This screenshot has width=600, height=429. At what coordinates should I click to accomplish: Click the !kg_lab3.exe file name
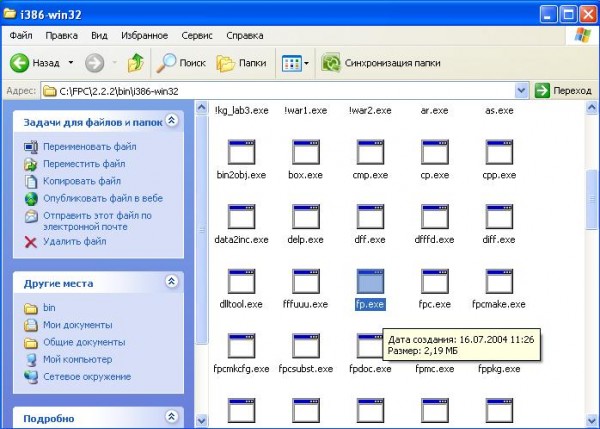click(241, 111)
